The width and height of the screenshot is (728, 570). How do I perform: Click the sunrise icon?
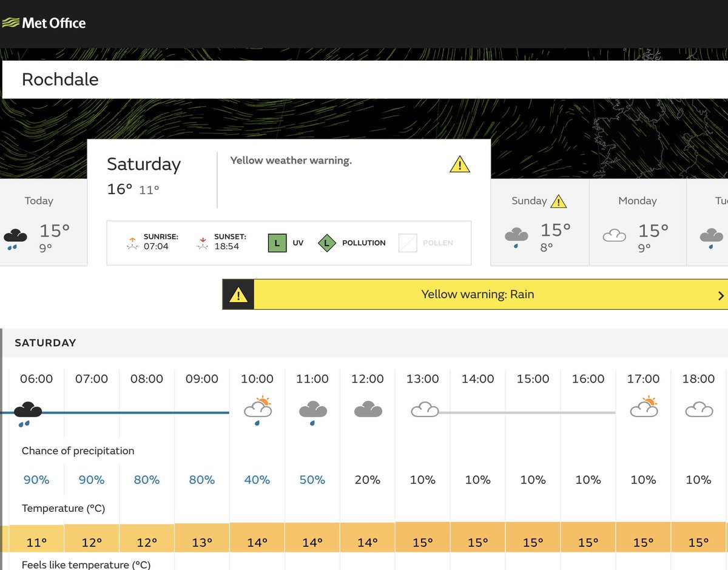click(132, 243)
